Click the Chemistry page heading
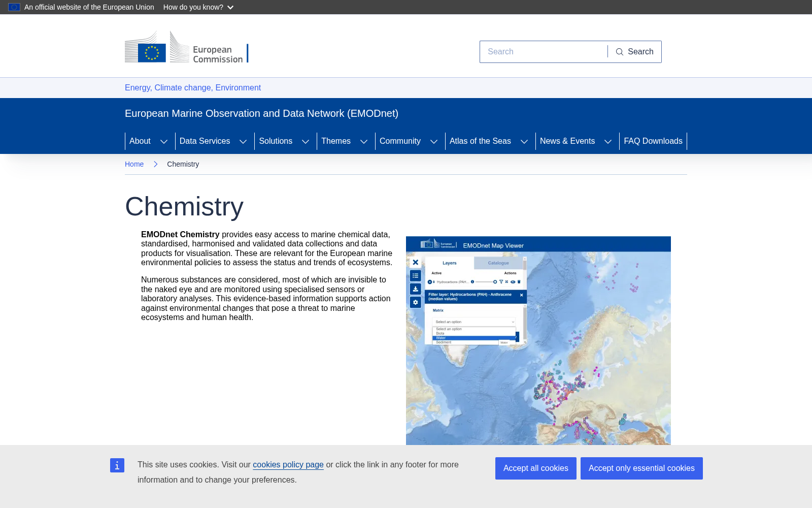The height and width of the screenshot is (508, 812). pyautogui.click(x=184, y=207)
